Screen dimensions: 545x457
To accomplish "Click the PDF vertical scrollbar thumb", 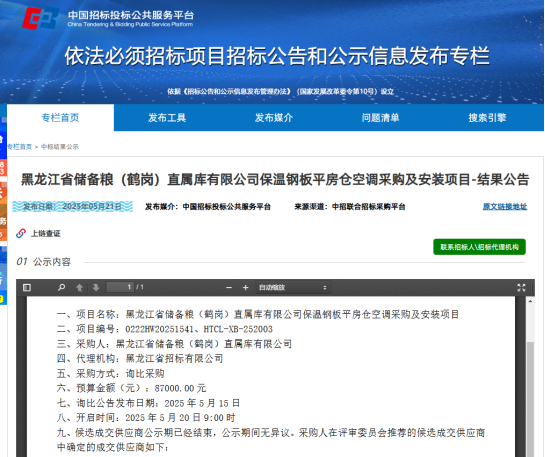I will (x=530, y=399).
